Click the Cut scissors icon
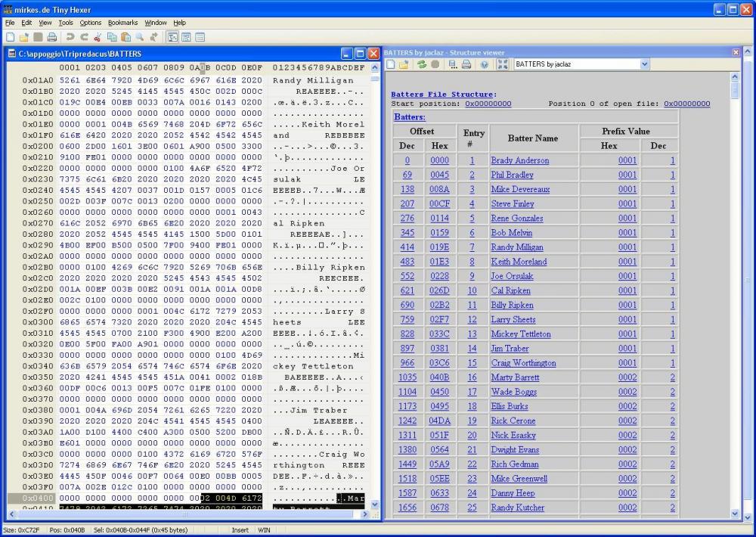The height and width of the screenshot is (537, 756). click(x=98, y=36)
